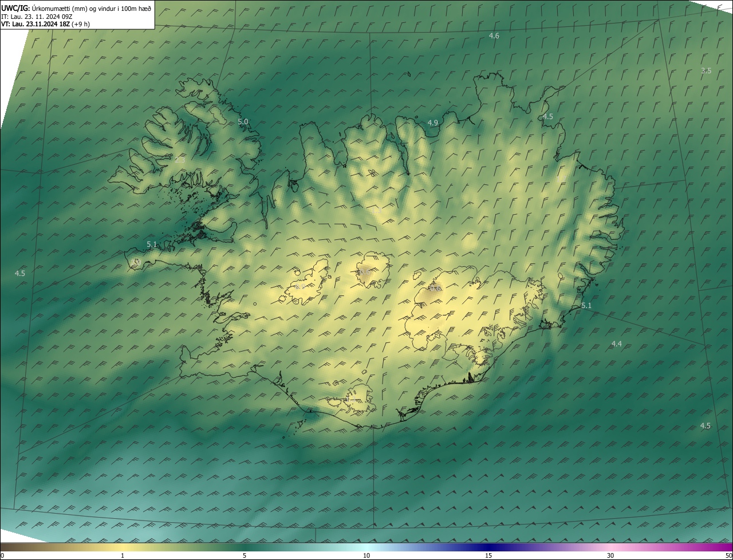Click the 4.5 value in the southeast ocean
The height and width of the screenshot is (560, 733).
click(x=706, y=425)
